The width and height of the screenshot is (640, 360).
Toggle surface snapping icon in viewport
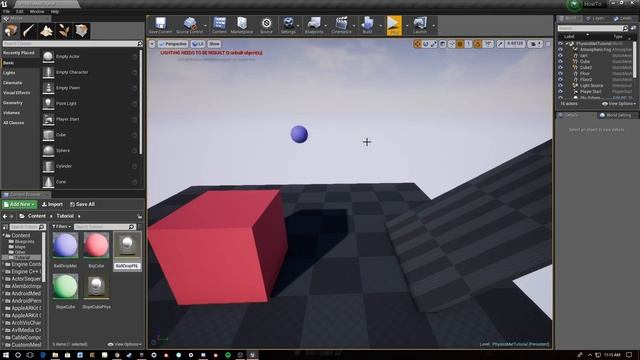tap(451, 44)
